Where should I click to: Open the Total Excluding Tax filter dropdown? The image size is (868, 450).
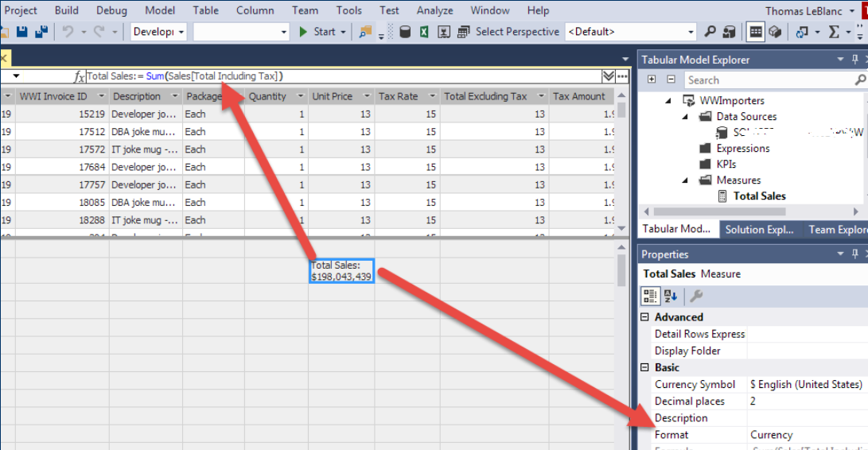(541, 96)
